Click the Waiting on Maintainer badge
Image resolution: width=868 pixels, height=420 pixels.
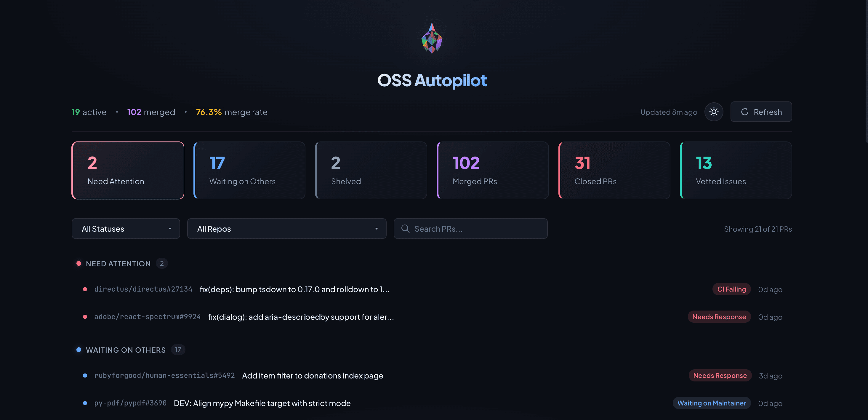tap(711, 403)
